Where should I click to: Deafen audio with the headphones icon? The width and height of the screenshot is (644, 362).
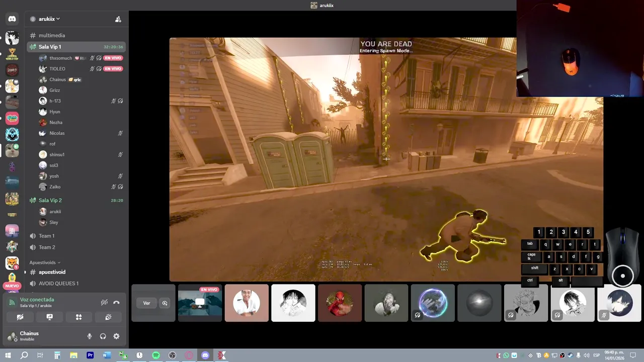103,336
